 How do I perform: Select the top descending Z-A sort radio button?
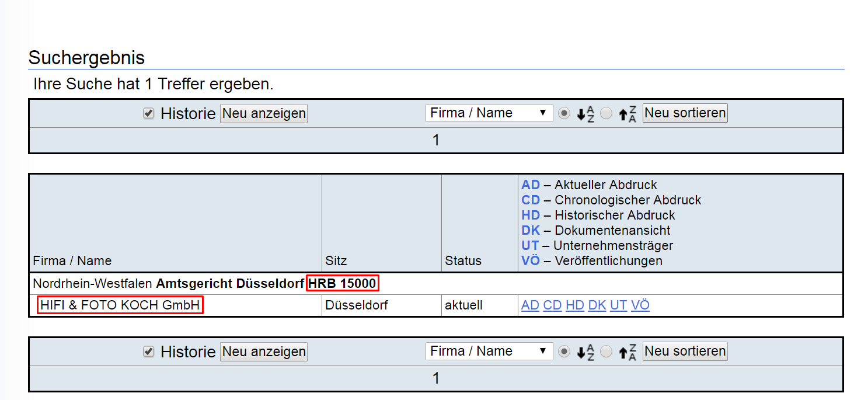coord(606,114)
